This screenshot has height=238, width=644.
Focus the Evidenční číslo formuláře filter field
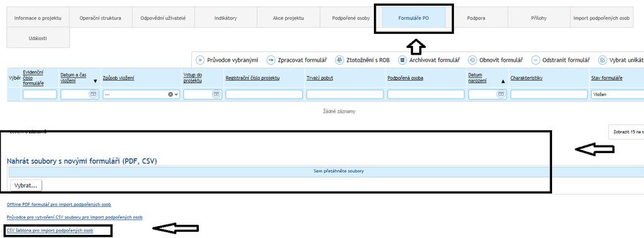[40, 94]
